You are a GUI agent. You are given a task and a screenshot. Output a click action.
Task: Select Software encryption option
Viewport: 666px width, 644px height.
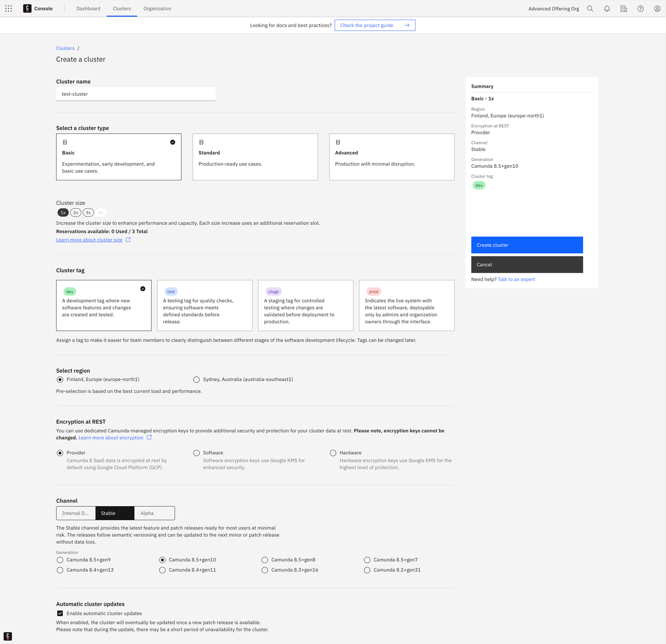(196, 453)
